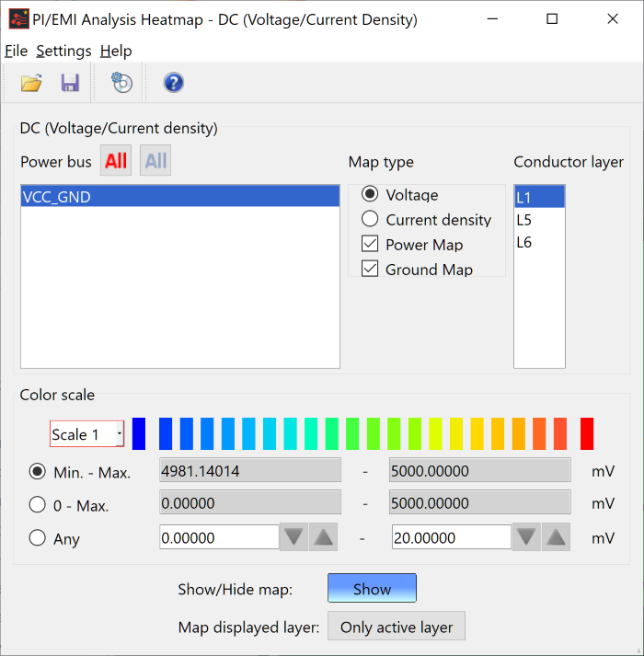The height and width of the screenshot is (656, 644).
Task: Select conductor layer L6
Action: [x=539, y=242]
